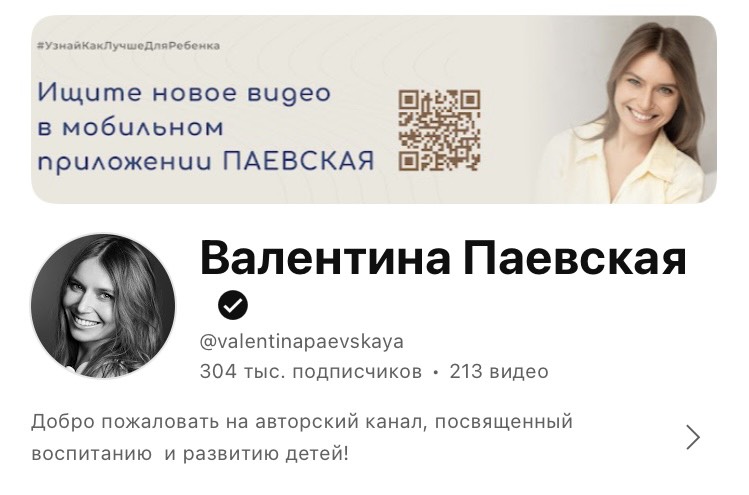The height and width of the screenshot is (495, 749).
Task: Click the uppercase word ПАЕВСКАЯ in banner
Action: click(x=299, y=161)
